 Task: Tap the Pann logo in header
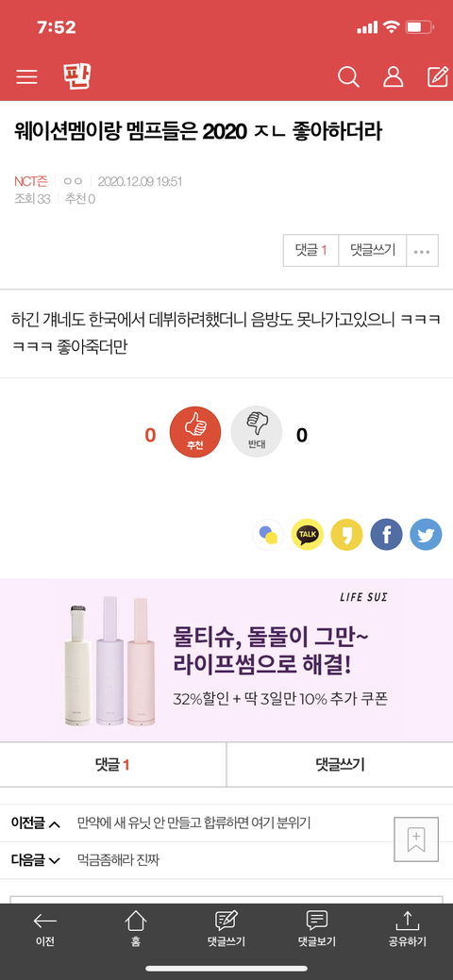click(77, 75)
